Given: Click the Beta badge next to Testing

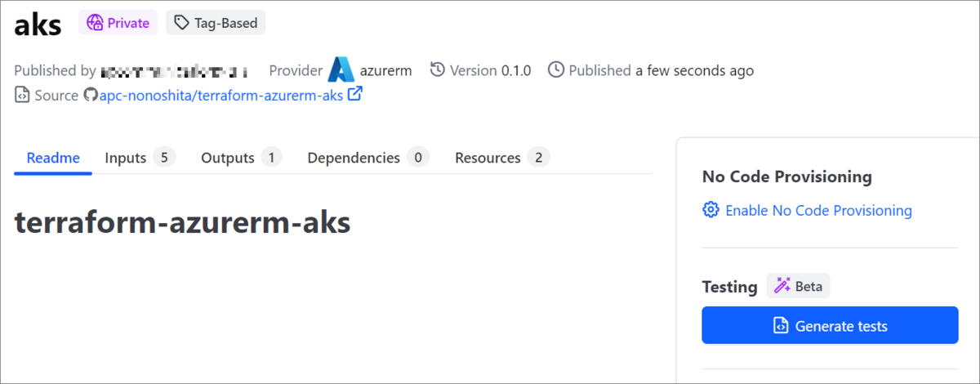Looking at the screenshot, I should pyautogui.click(x=798, y=286).
